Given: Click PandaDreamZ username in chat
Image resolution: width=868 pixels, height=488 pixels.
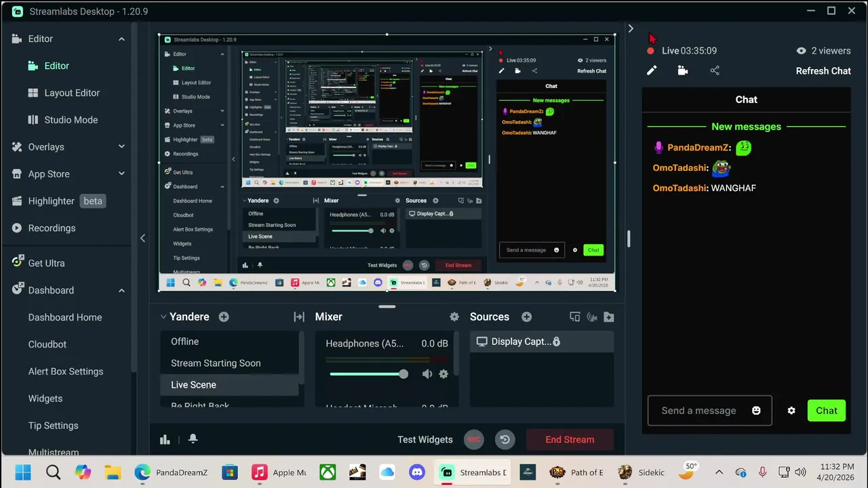Looking at the screenshot, I should (698, 147).
